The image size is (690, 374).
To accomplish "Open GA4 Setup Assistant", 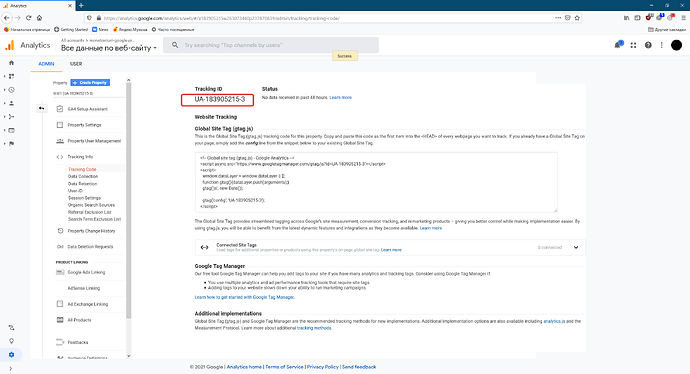I will pyautogui.click(x=88, y=109).
